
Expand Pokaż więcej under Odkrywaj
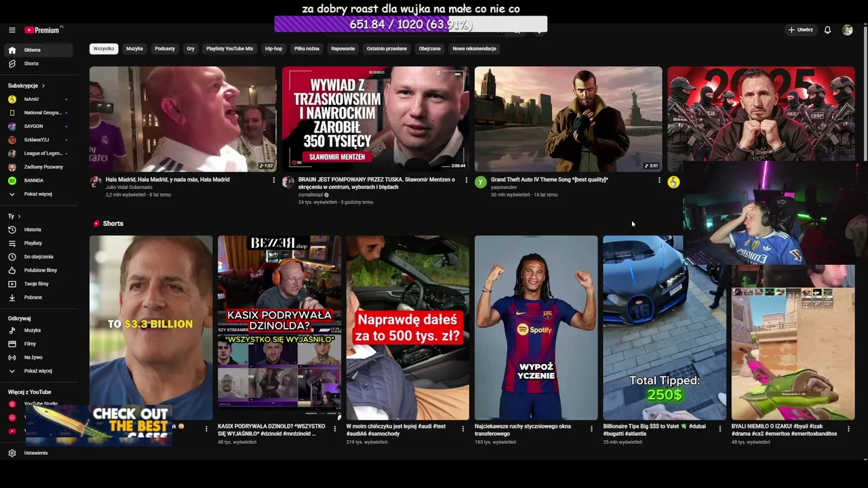40,371
